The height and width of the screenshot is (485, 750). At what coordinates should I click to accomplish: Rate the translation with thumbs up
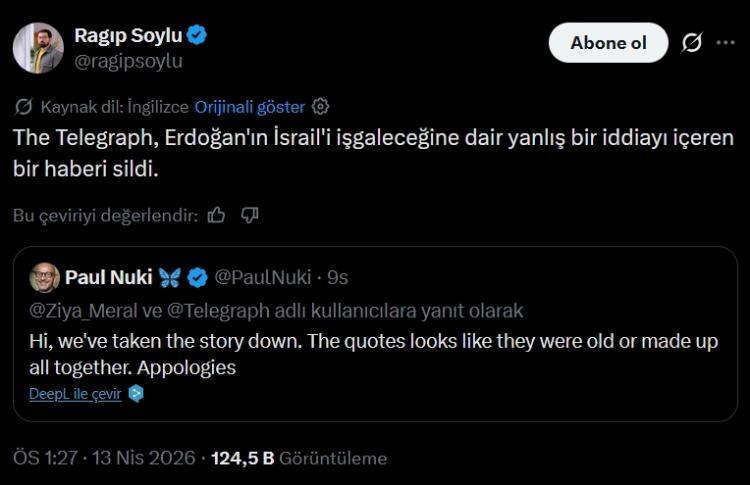216,214
